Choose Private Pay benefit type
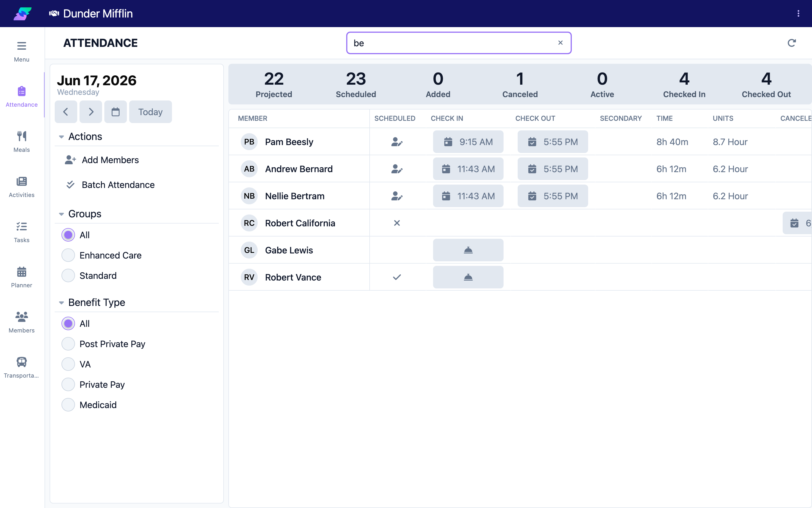 pyautogui.click(x=68, y=384)
